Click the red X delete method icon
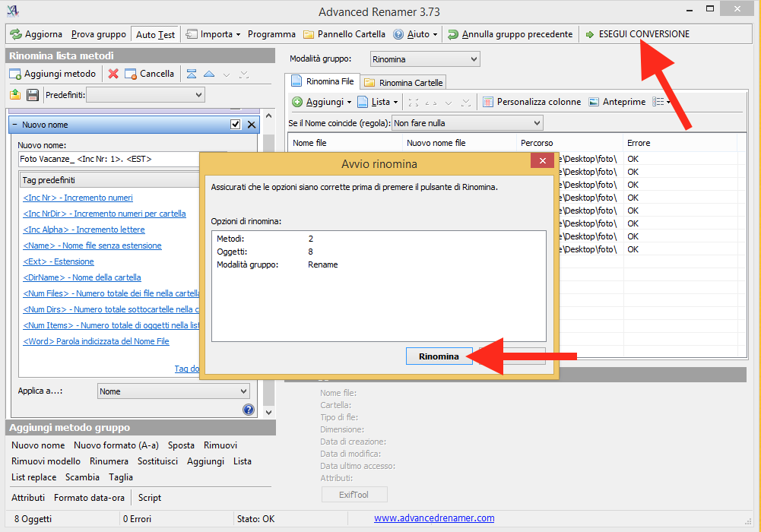The width and height of the screenshot is (761, 532). [113, 74]
